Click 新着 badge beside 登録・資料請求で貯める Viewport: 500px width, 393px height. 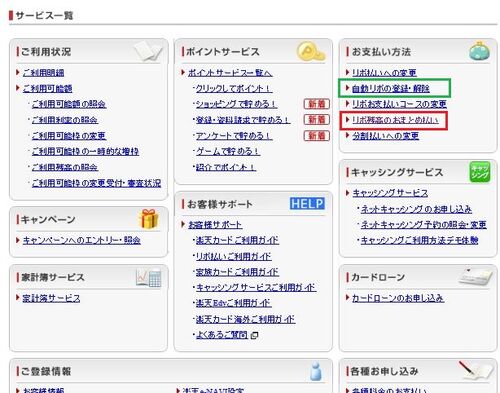(x=317, y=120)
